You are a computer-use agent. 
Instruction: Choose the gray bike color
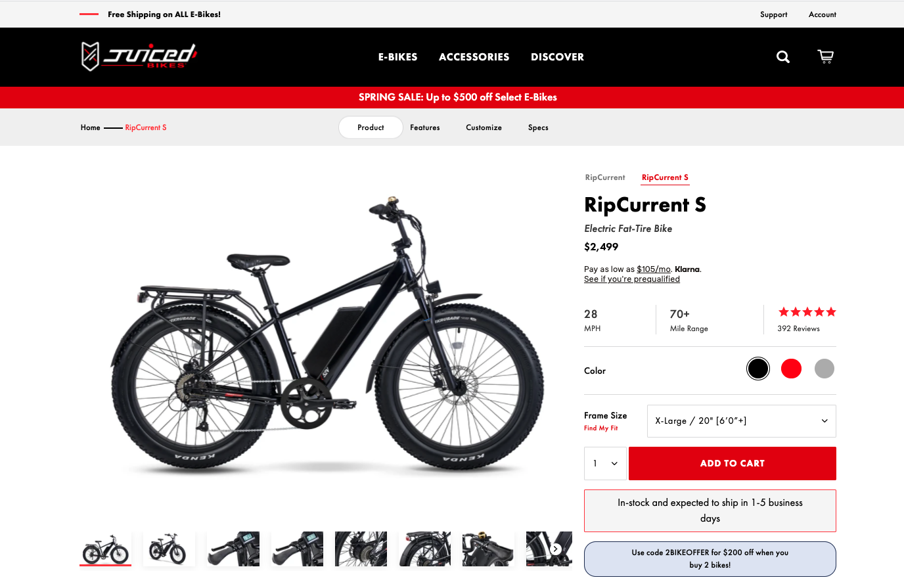click(x=825, y=369)
